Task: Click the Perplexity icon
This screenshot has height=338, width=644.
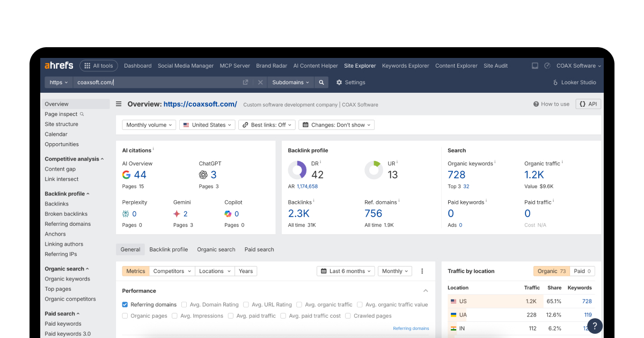Action: point(126,214)
